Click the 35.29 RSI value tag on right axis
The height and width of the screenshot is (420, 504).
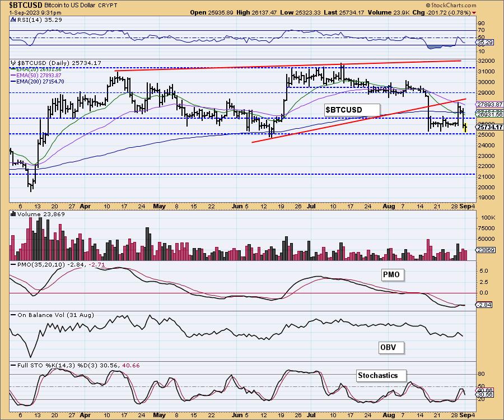tap(485, 43)
